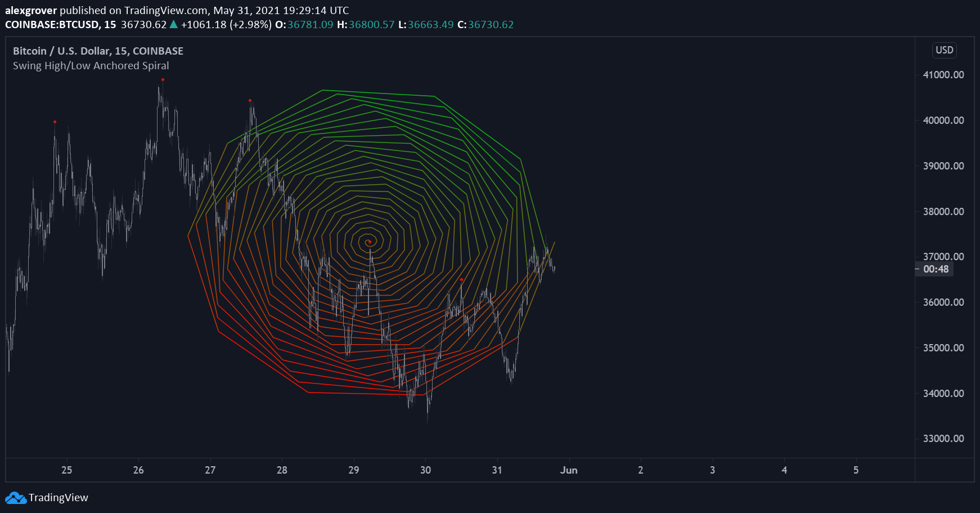Screen dimensions: 980x513
Task: Click the low value 36663.49
Action: pos(430,25)
